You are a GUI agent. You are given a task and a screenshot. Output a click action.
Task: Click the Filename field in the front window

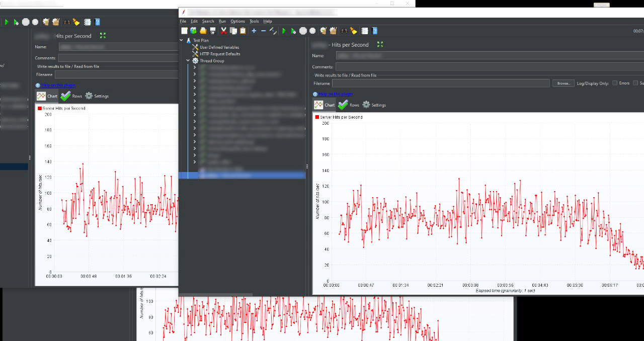pyautogui.click(x=440, y=83)
